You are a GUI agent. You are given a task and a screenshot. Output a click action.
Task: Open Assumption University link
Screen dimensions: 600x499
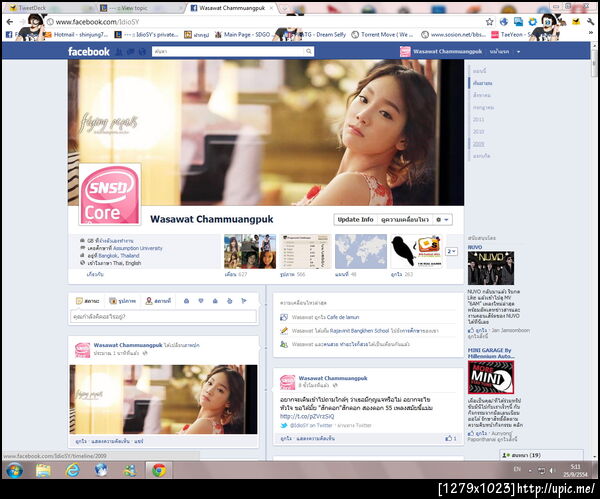click(x=138, y=248)
